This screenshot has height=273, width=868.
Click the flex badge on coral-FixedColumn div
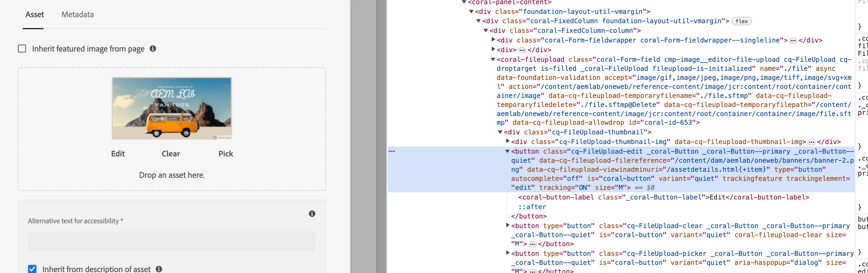click(741, 21)
